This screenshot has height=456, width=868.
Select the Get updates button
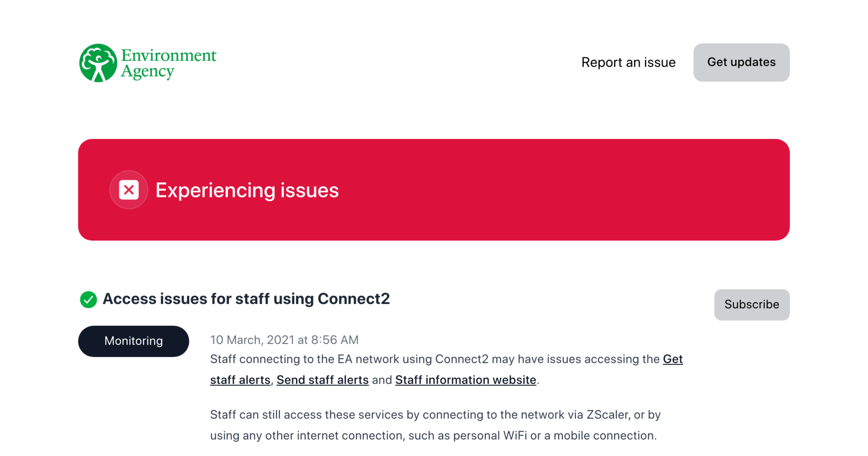click(741, 62)
